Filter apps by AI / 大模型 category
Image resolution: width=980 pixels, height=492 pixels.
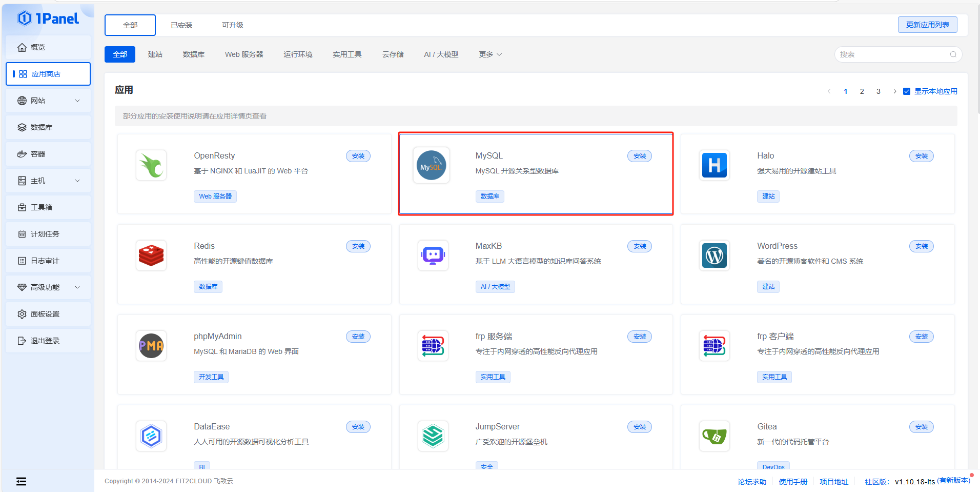(441, 54)
